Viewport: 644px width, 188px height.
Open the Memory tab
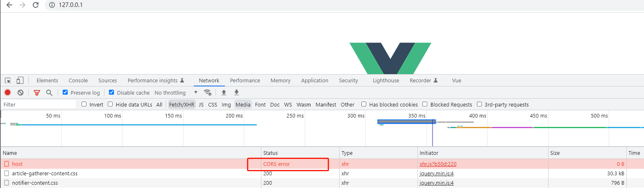tap(281, 81)
